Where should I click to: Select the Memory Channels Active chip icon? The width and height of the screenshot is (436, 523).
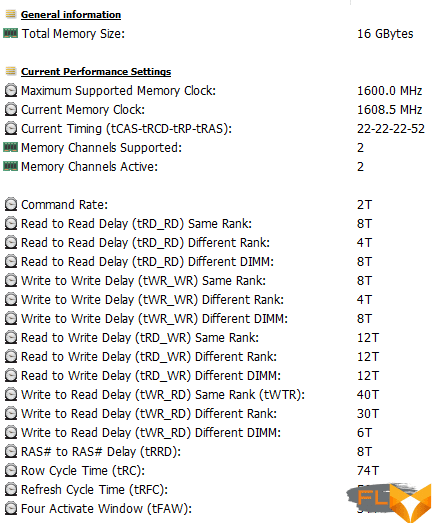pos(10,166)
